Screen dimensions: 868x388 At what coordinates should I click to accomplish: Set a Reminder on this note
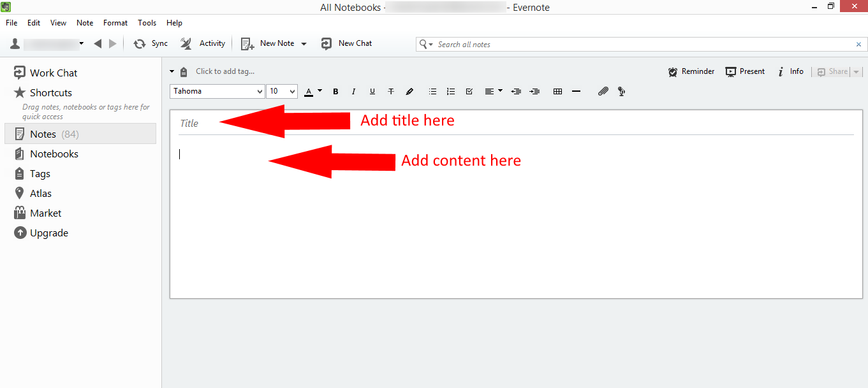pos(691,71)
